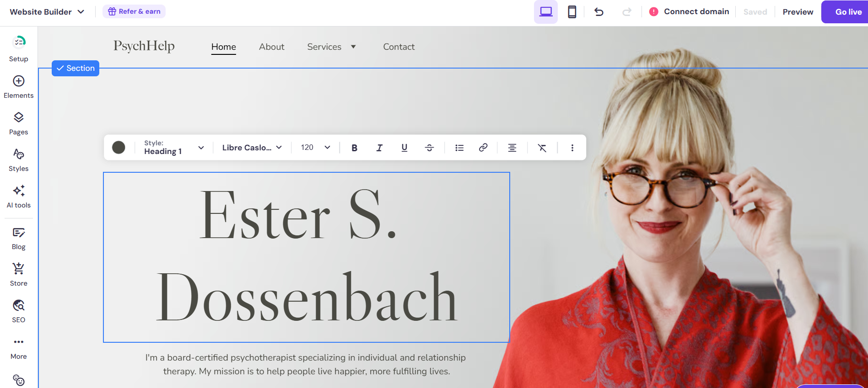Open the Pages panel
Viewport: 868px width, 388px height.
pos(19,123)
